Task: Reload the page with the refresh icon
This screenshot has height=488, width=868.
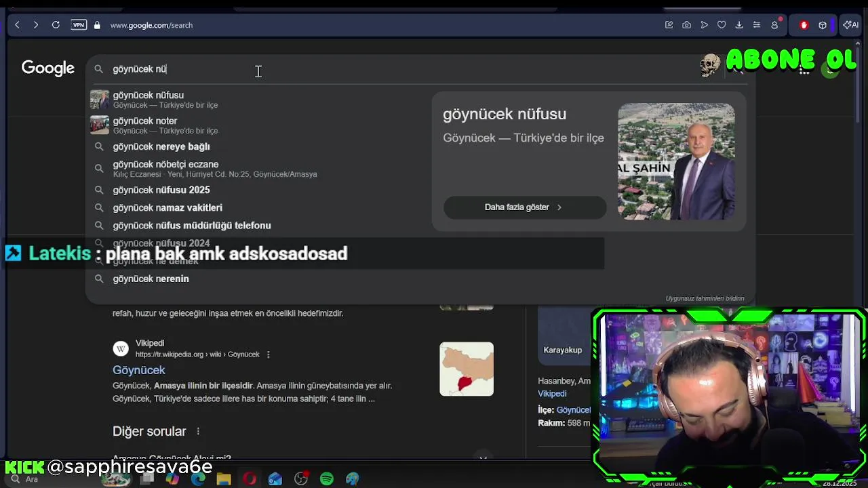Action: coord(56,25)
